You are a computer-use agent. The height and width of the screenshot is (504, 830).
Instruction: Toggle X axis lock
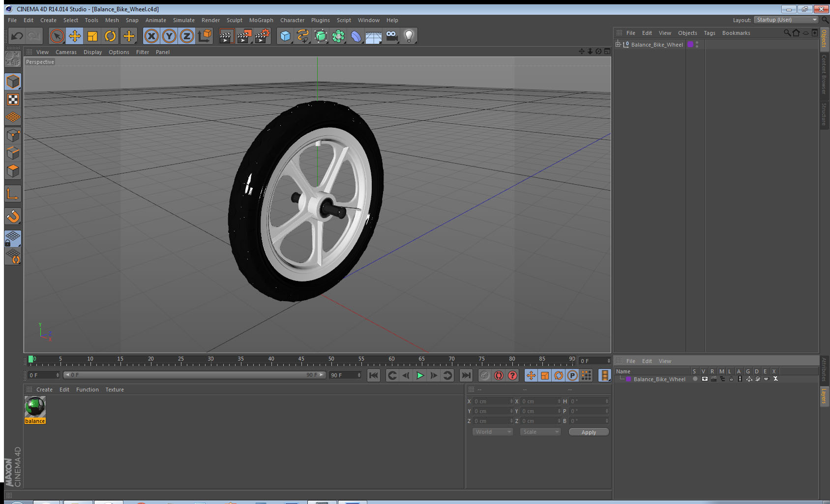(151, 36)
